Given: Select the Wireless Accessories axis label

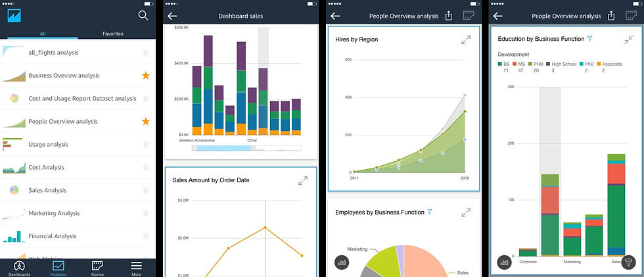Looking at the screenshot, I should click(196, 140).
